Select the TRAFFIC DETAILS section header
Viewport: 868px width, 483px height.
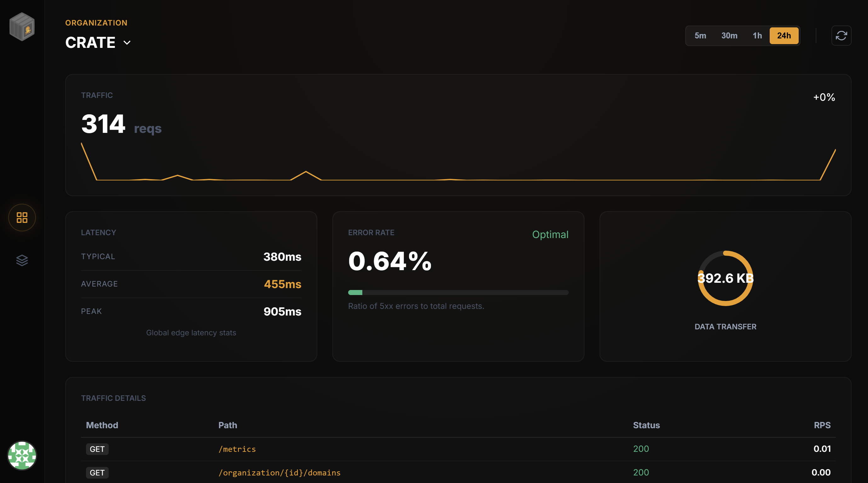tap(113, 398)
